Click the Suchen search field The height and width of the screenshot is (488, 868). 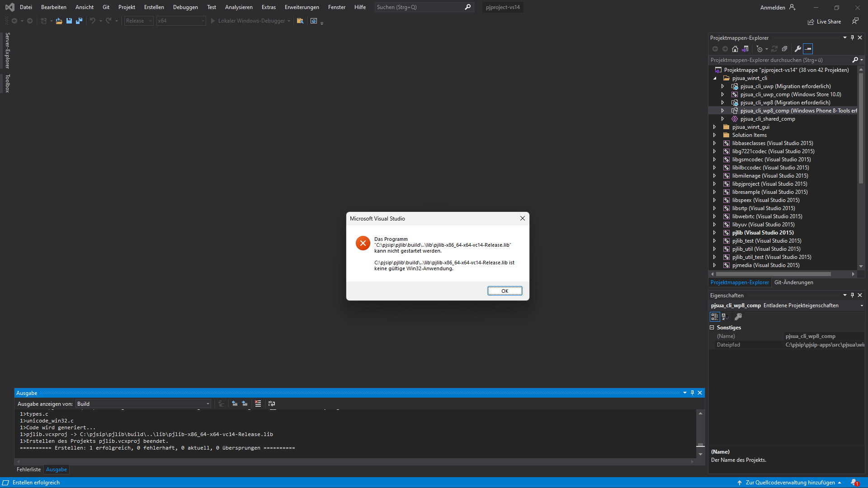424,7
